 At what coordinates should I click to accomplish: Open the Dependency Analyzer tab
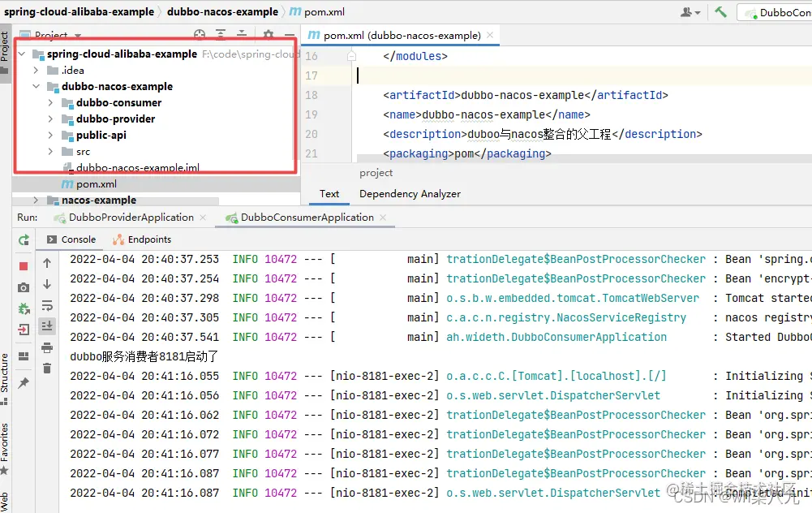click(410, 194)
